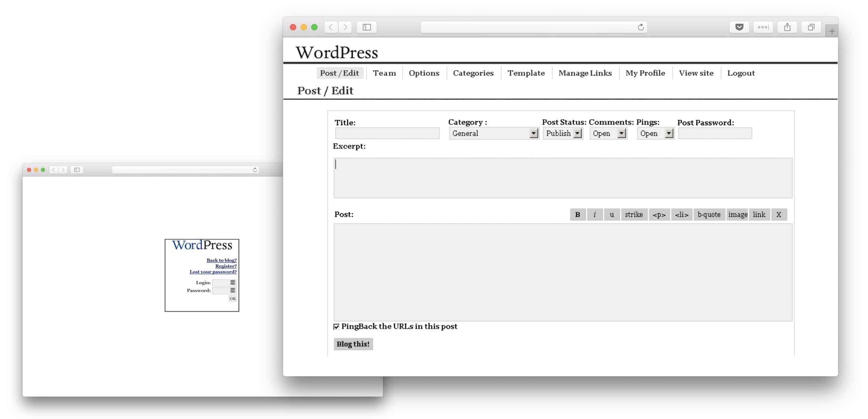Click inside the Title input field
868x419 pixels.
[387, 133]
